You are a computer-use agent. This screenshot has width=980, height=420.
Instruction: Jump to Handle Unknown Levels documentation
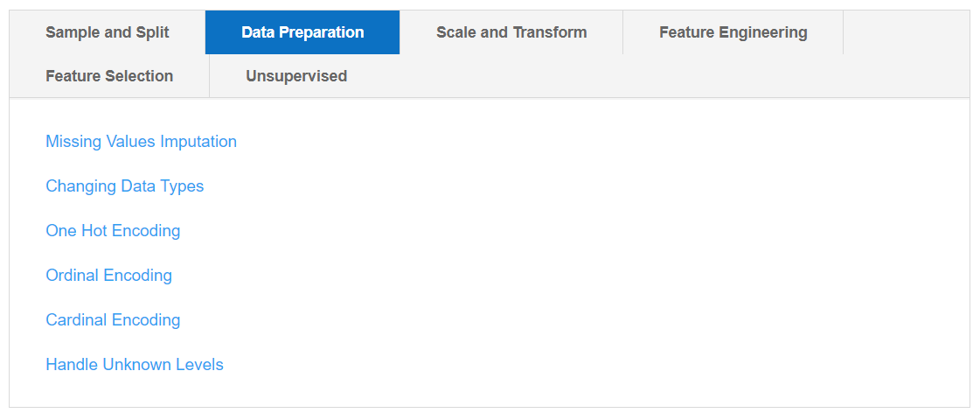point(135,365)
